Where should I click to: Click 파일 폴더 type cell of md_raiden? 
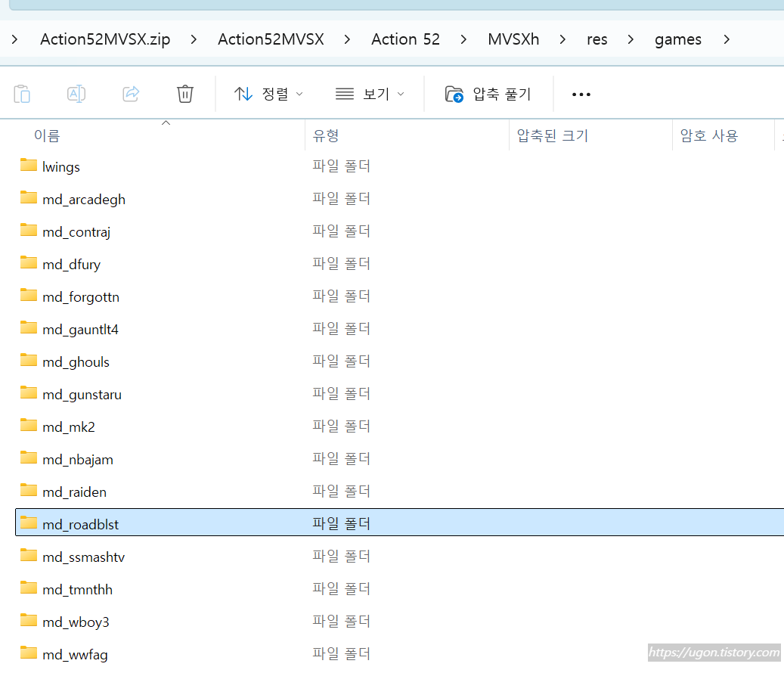click(342, 491)
